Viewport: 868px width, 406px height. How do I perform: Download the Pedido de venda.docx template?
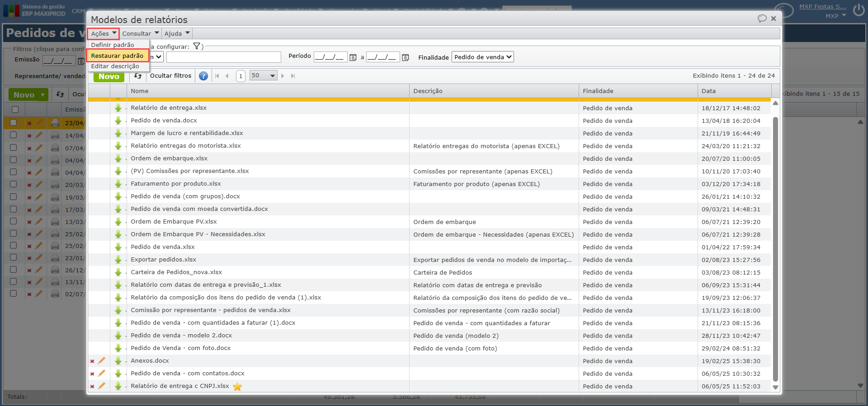pyautogui.click(x=118, y=121)
